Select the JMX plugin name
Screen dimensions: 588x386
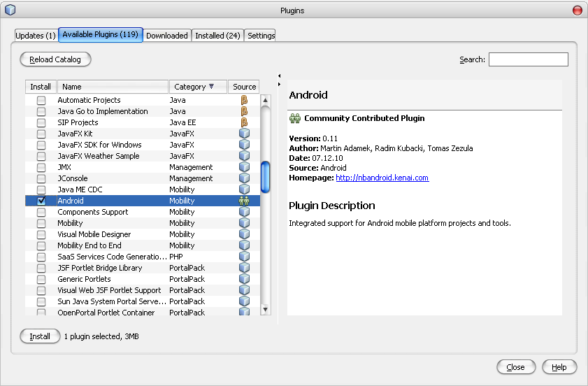pyautogui.click(x=64, y=167)
